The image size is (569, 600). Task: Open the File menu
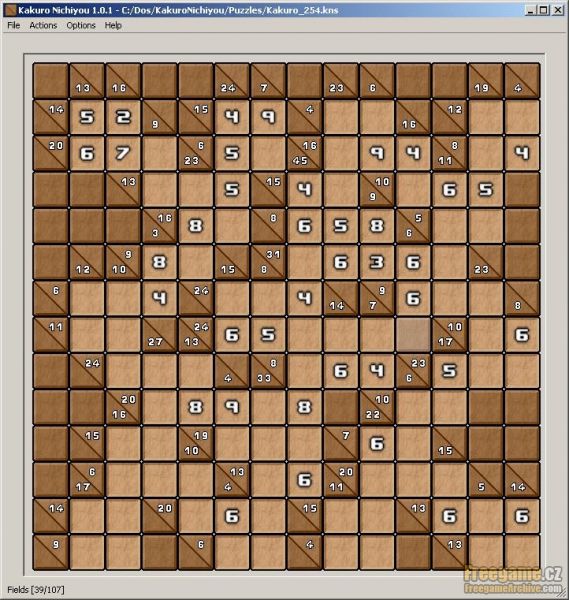point(13,25)
